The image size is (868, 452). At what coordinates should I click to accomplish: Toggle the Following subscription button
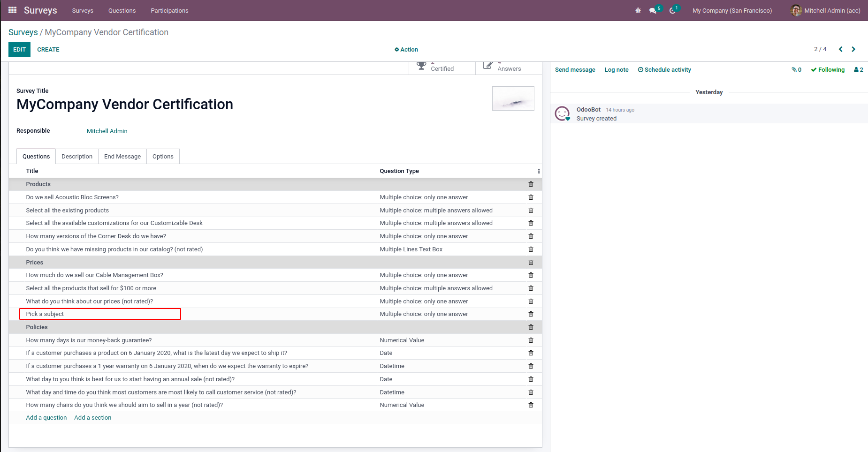click(x=828, y=70)
